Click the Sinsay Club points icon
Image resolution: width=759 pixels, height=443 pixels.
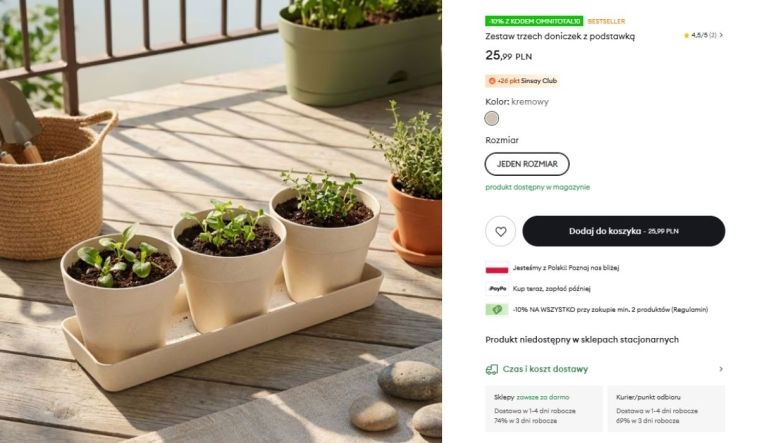(492, 81)
